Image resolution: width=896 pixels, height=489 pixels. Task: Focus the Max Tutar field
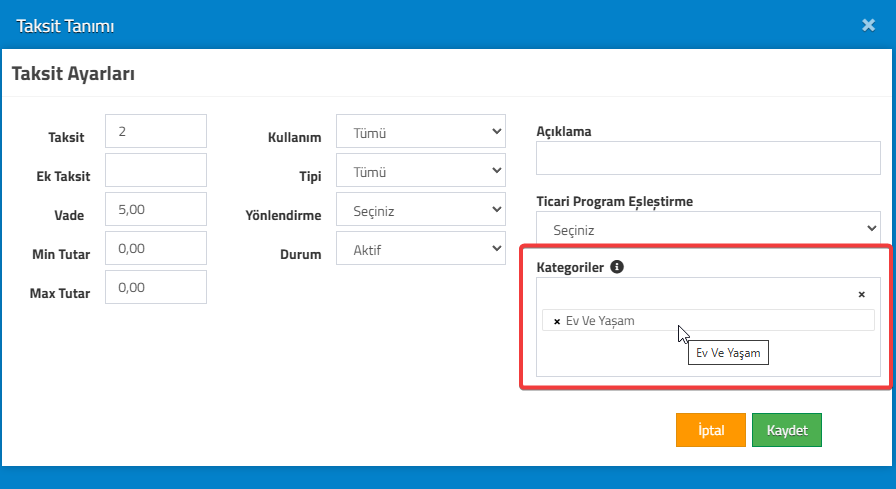click(x=155, y=287)
